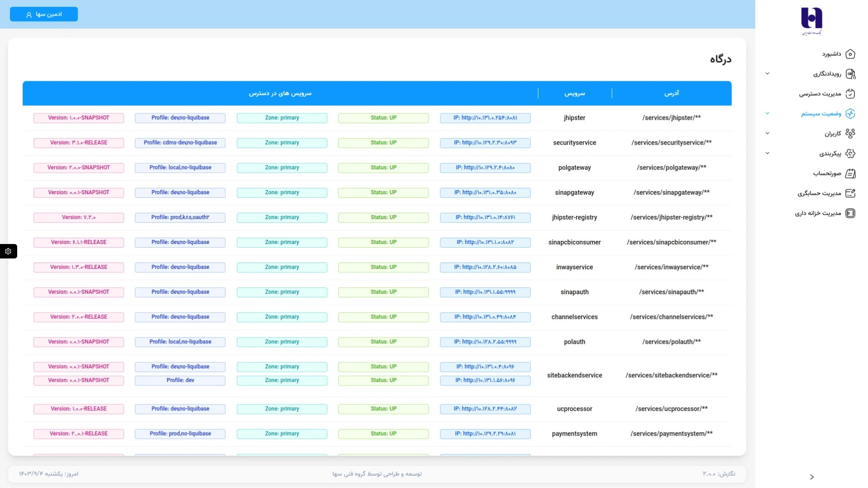Click the ادمین سها user button

[44, 14]
